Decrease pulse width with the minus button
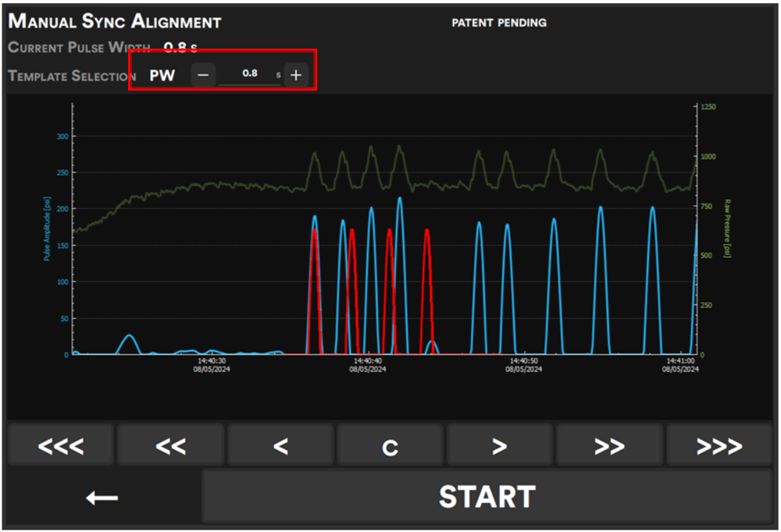781x532 pixels. point(203,75)
